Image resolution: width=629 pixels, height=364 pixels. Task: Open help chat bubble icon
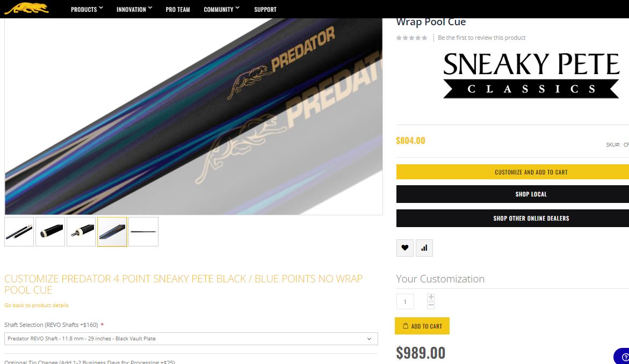(623, 356)
